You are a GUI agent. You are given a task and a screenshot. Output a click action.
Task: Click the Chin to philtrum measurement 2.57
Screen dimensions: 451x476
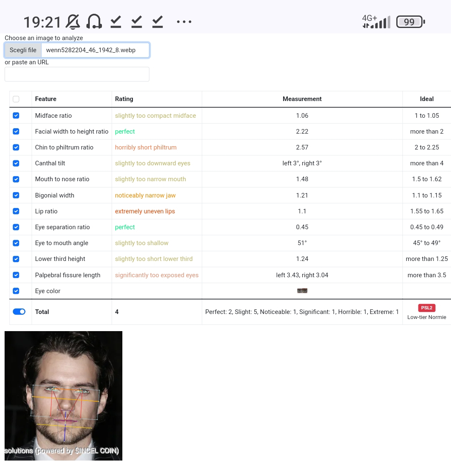point(302,147)
